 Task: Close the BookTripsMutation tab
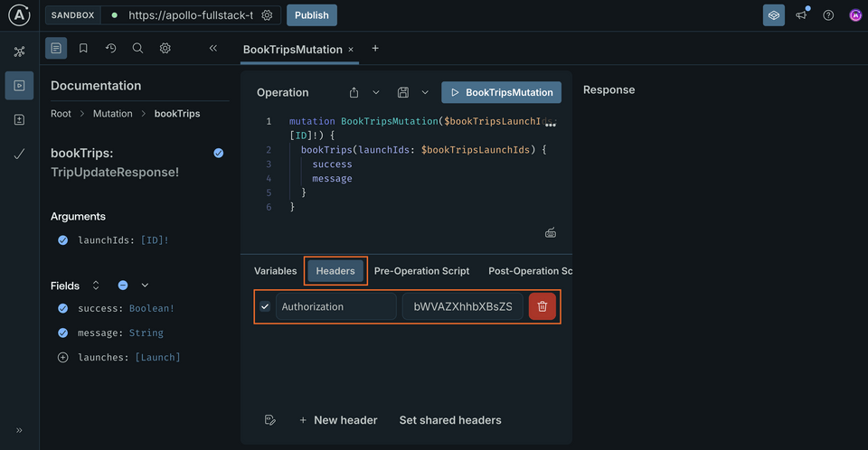351,50
